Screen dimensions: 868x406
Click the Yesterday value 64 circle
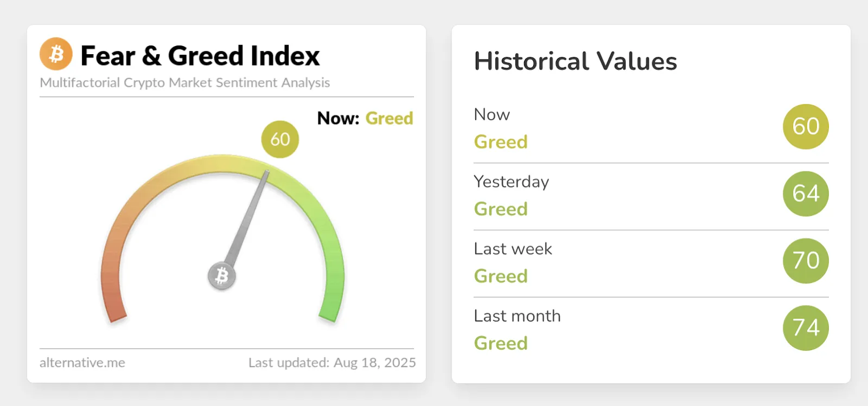(x=806, y=194)
